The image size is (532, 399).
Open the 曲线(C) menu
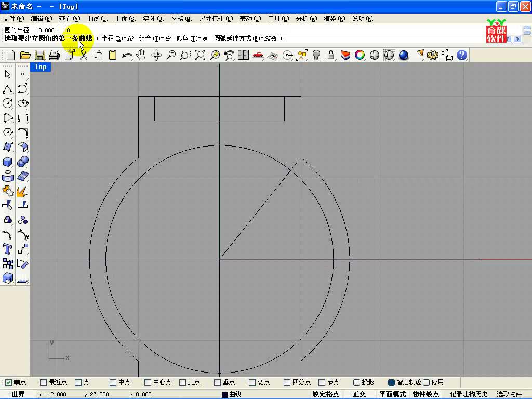[x=98, y=19]
